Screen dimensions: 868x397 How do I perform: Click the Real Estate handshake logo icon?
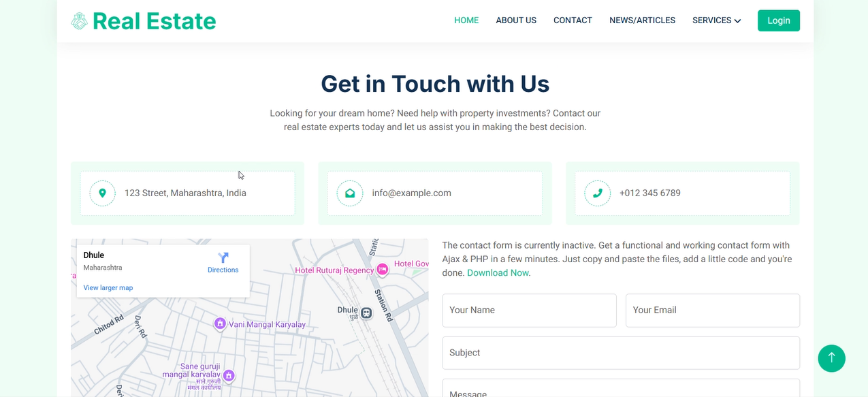80,21
